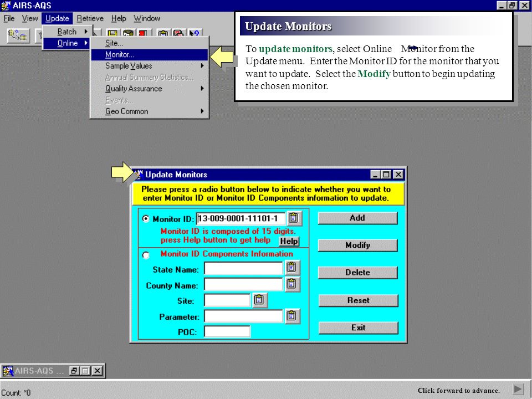Open the lookup list beside County Name

(292, 284)
